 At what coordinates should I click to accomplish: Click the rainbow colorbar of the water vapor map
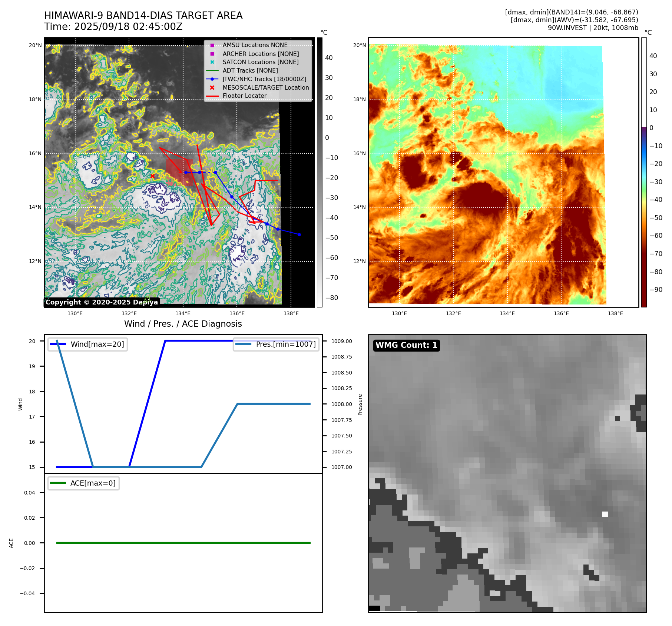[644, 172]
